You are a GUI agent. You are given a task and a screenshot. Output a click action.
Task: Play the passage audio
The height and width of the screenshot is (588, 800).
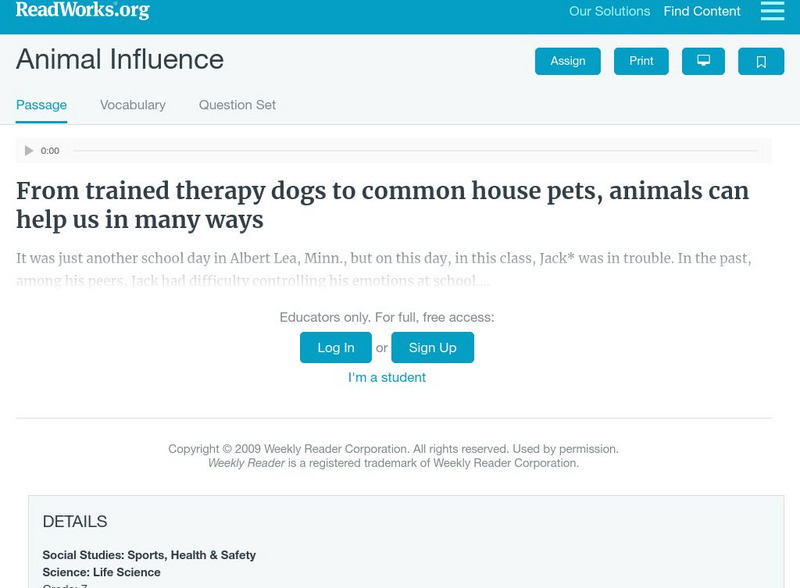click(29, 151)
